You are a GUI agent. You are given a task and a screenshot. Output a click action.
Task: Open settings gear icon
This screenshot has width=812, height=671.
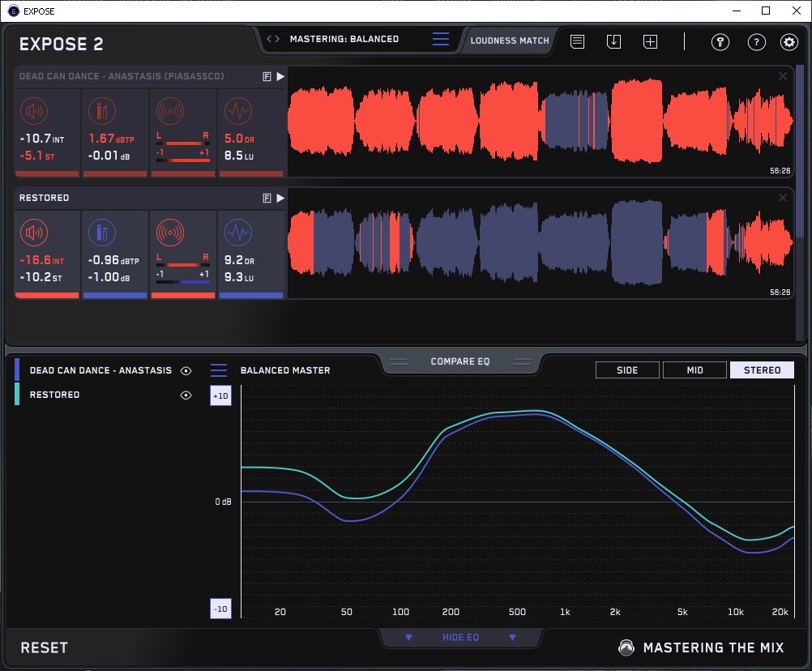coord(789,42)
